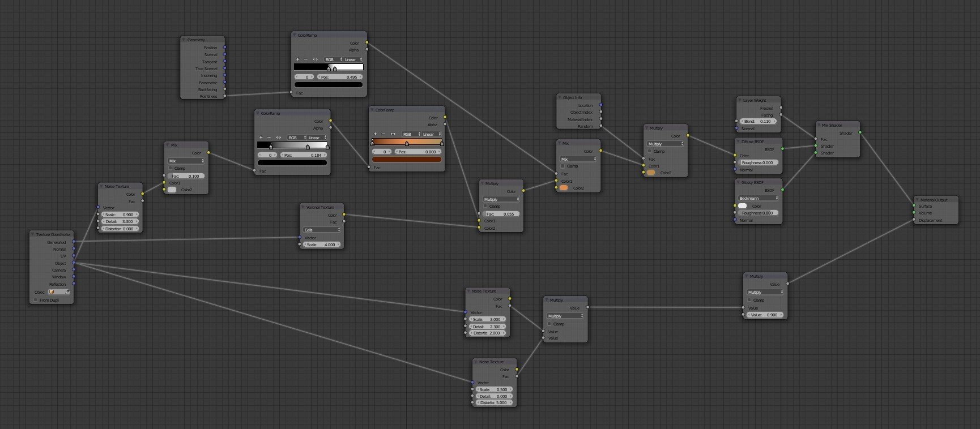The width and height of the screenshot is (980, 429).
Task: Click the Blend 0.110 slider in Layer Weight
Action: pos(758,121)
